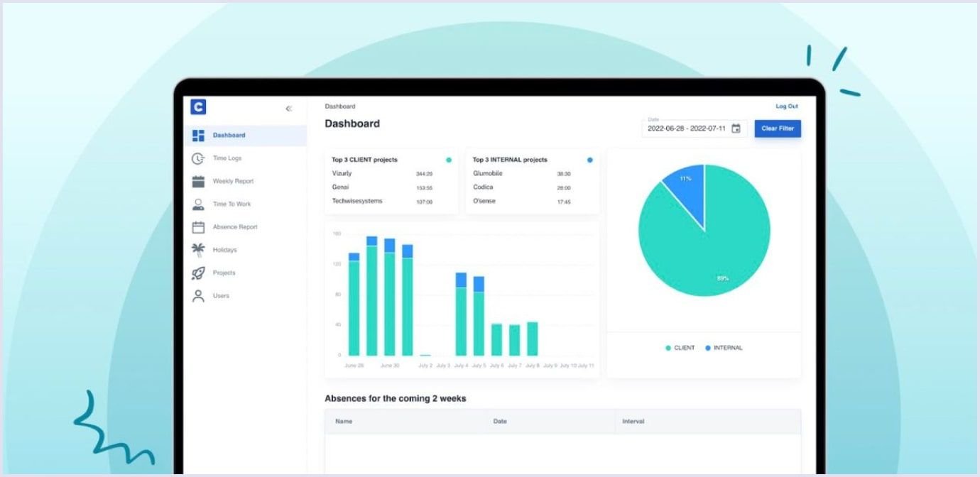Click the Absences for the coming 2 weeks heading
980x477 pixels.
tap(396, 399)
